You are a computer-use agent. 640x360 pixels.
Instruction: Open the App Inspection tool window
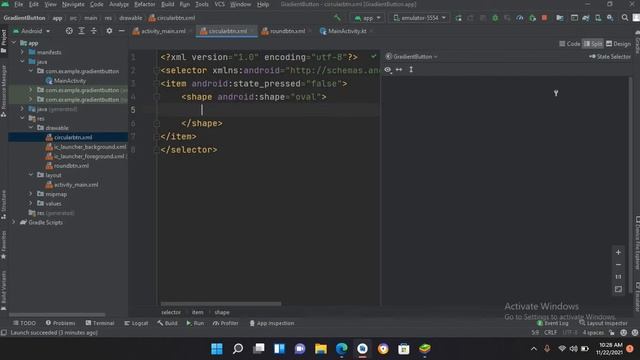[272, 323]
